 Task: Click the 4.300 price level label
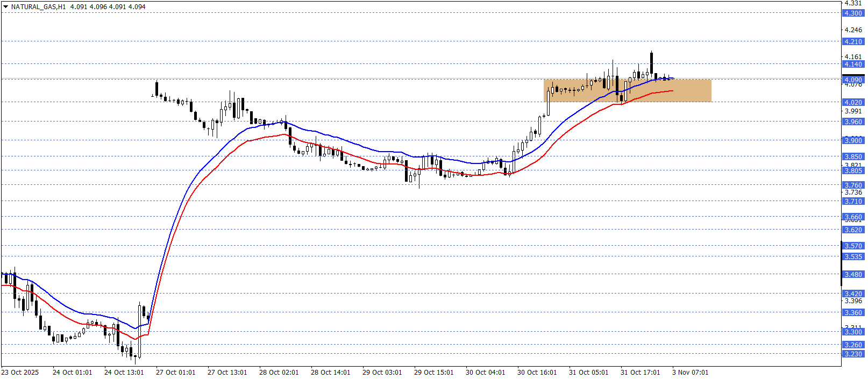[853, 13]
